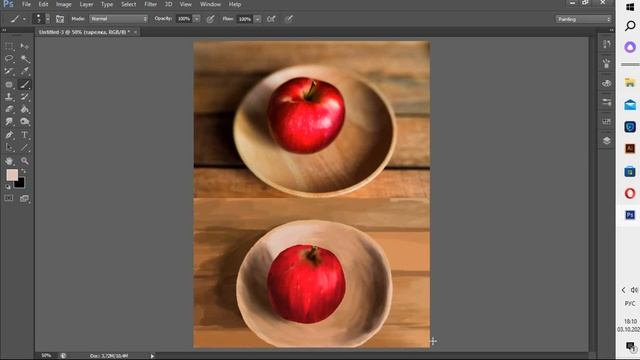This screenshot has width=640, height=360.
Task: Click the Opacity value field
Action: click(184, 19)
